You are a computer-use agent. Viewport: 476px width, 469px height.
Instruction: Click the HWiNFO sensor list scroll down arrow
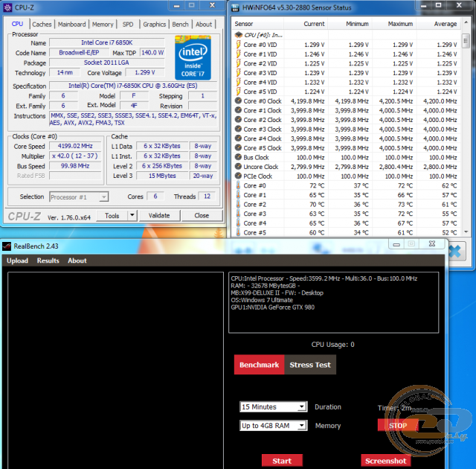pos(466,232)
